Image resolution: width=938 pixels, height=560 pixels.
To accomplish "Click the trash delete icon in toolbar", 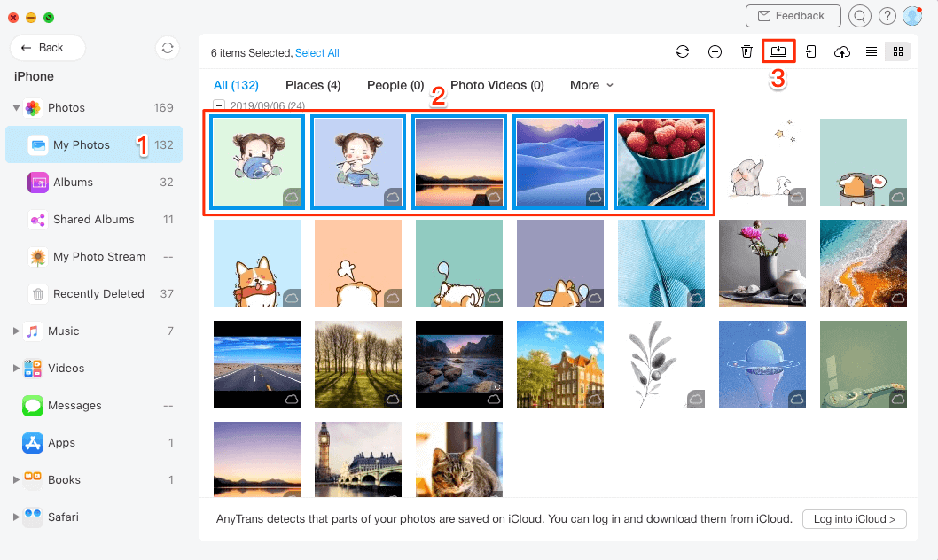I will click(x=746, y=51).
